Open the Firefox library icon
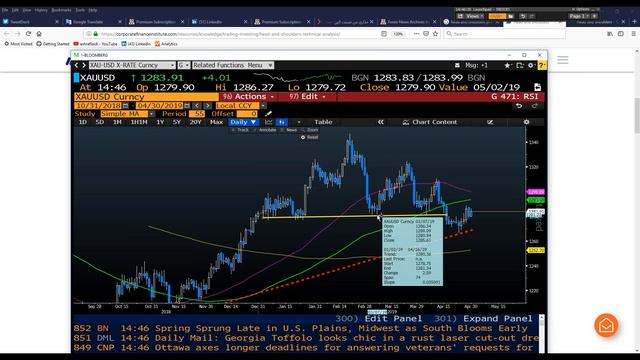The width and height of the screenshot is (640, 360). point(610,34)
